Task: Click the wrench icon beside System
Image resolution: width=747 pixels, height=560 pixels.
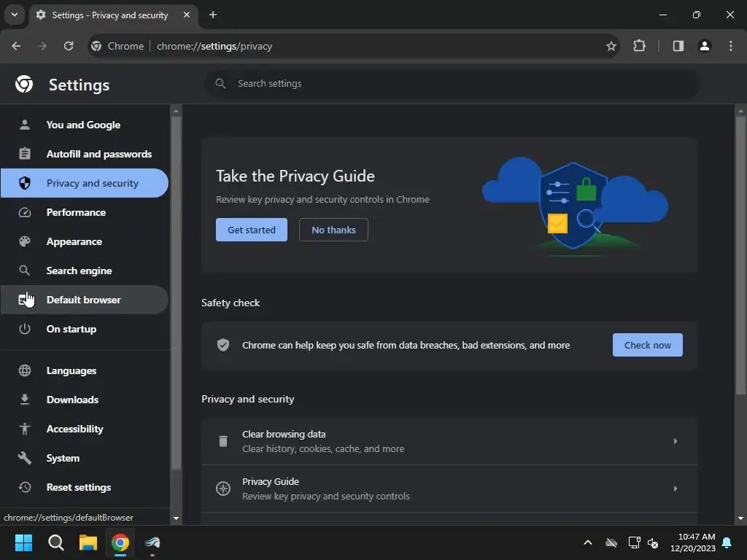Action: (x=24, y=458)
